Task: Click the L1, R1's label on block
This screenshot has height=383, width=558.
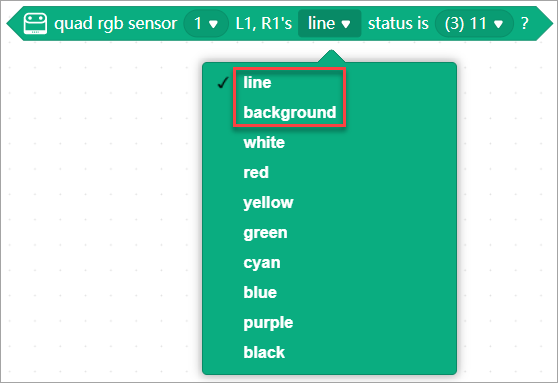Action: tap(263, 23)
